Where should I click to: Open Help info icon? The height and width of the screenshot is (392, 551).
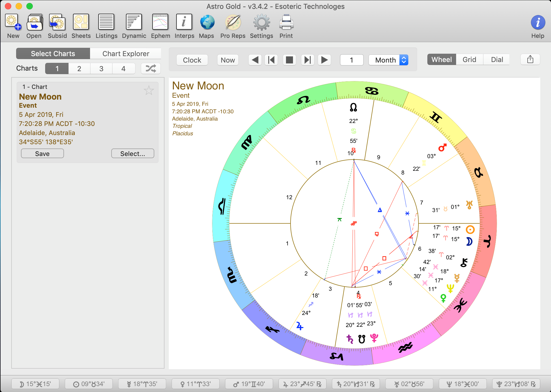click(538, 23)
